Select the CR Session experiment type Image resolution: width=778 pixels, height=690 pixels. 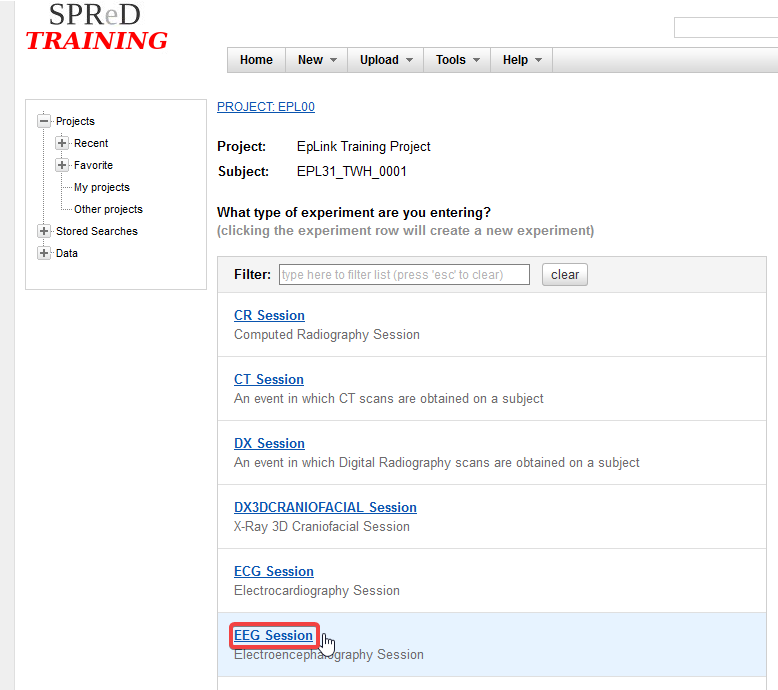tap(269, 315)
